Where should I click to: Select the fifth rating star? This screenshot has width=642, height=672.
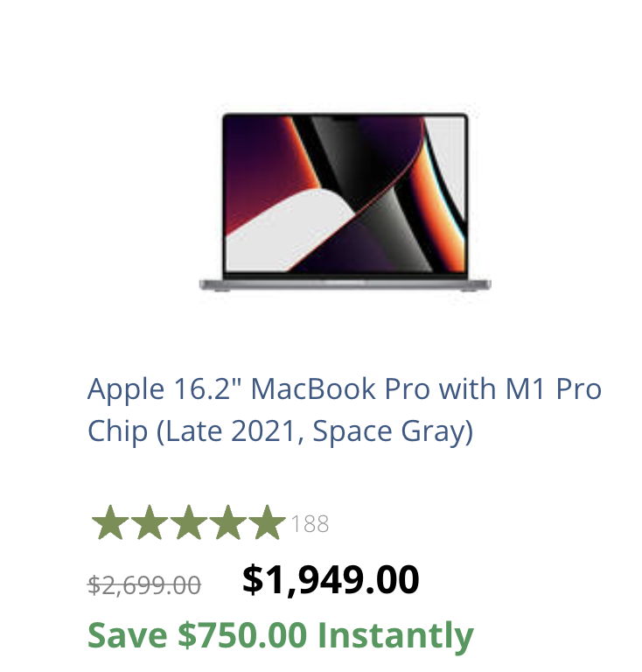268,522
